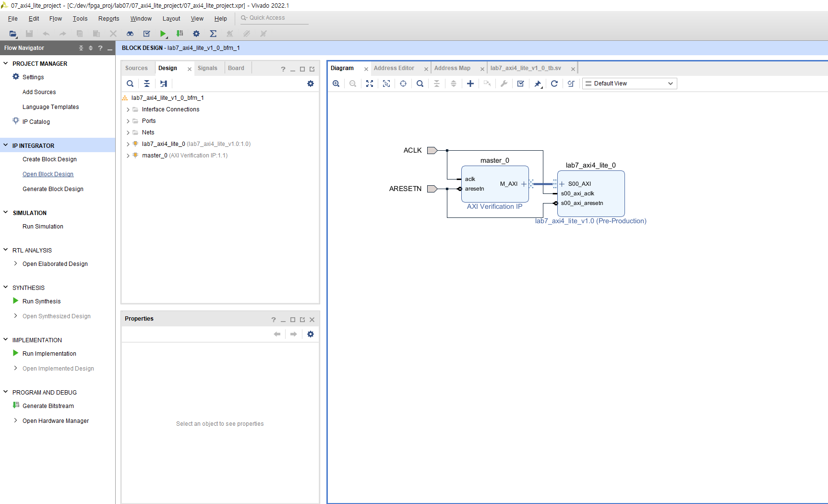Image resolution: width=828 pixels, height=504 pixels.
Task: Click the zoom-to-selection diagram icon
Action: click(x=386, y=84)
